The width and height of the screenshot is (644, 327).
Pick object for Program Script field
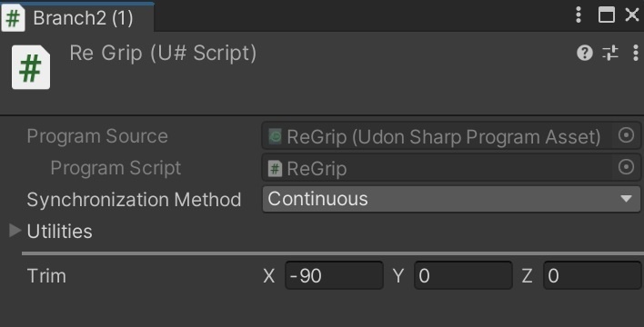pos(626,167)
